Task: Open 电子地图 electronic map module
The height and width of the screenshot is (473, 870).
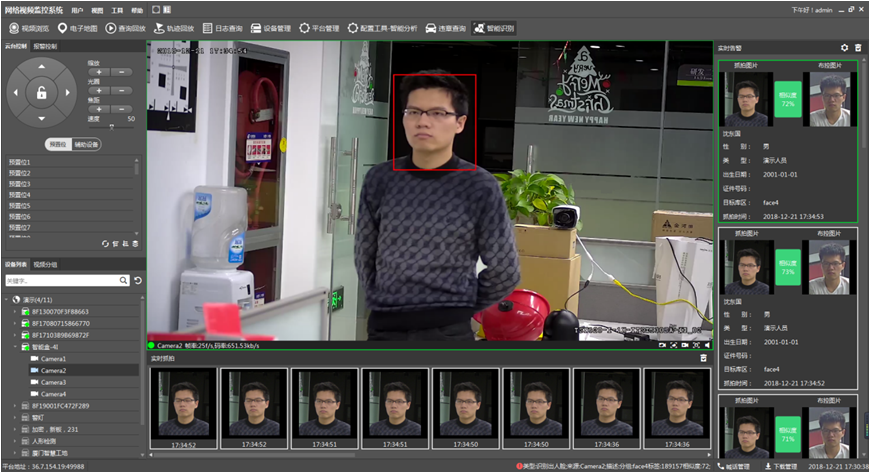Action: pyautogui.click(x=77, y=28)
